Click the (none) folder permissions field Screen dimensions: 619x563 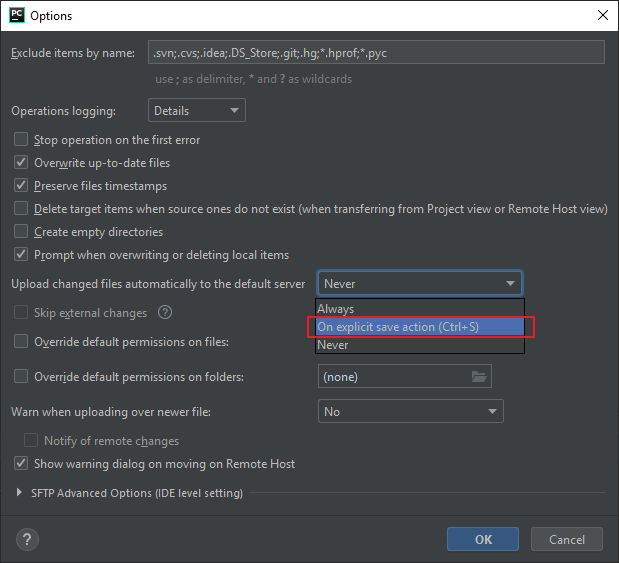(405, 376)
